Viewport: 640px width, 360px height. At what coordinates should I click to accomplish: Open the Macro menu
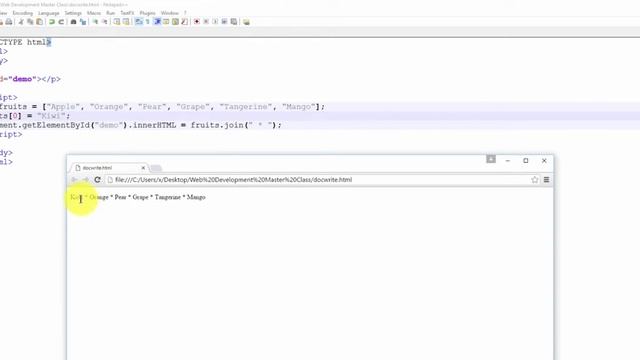tap(93, 13)
